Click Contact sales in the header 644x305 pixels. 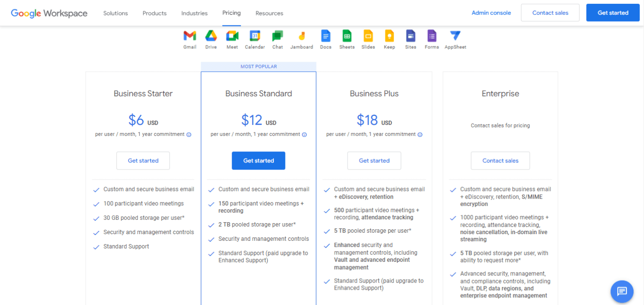point(550,13)
